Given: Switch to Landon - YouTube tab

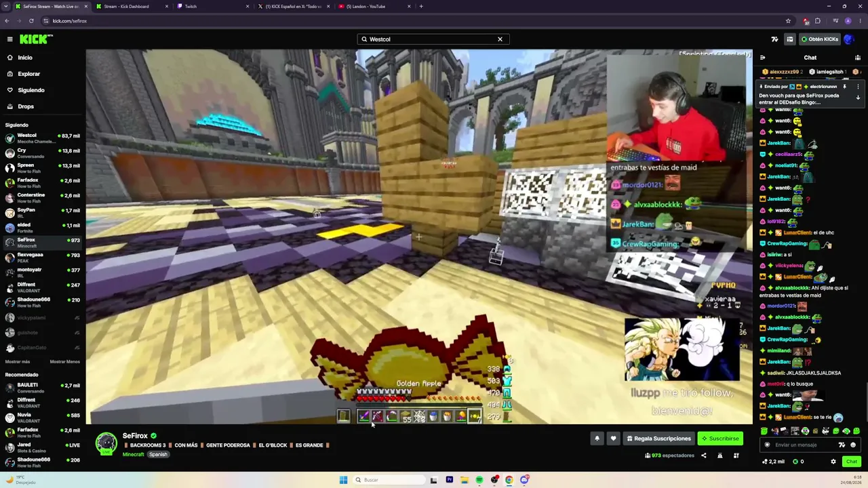Looking at the screenshot, I should point(374,6).
